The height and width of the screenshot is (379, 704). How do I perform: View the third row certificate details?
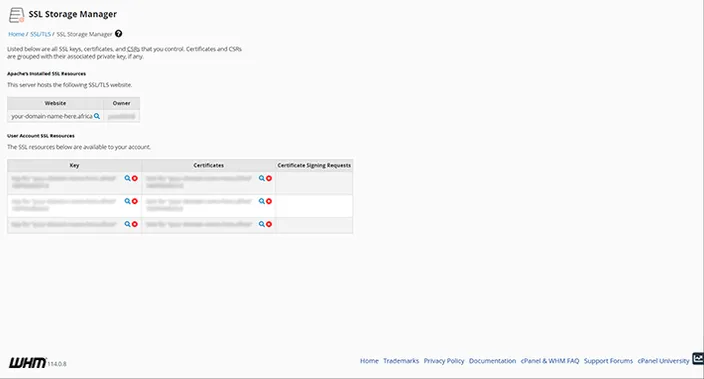[x=262, y=224]
